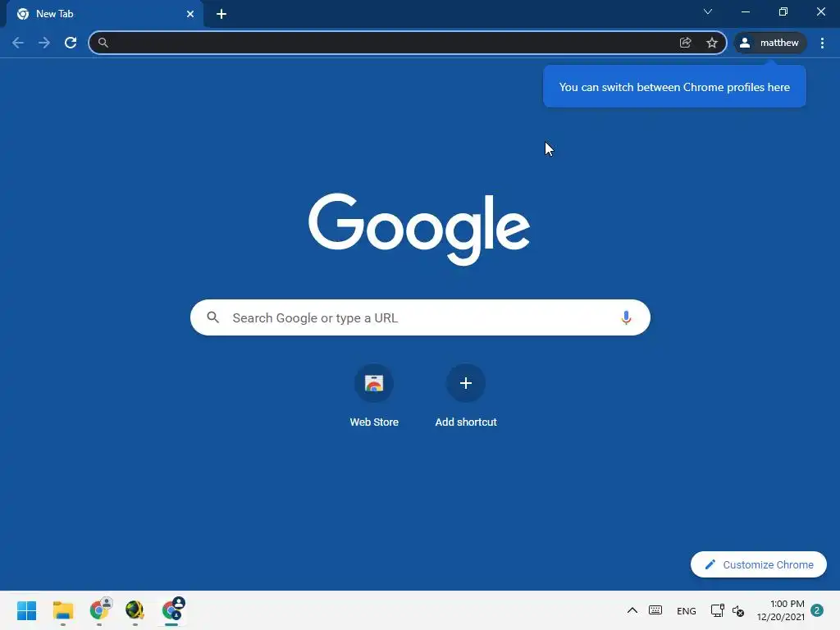Restore down the Chrome window
The image size is (840, 630).
pyautogui.click(x=783, y=11)
